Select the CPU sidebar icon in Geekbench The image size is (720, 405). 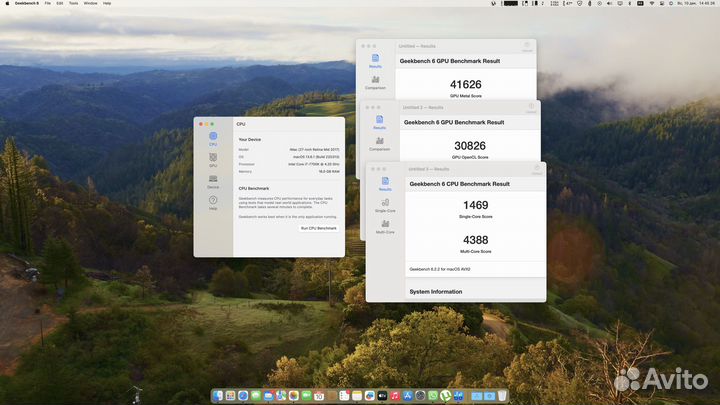[x=213, y=139]
